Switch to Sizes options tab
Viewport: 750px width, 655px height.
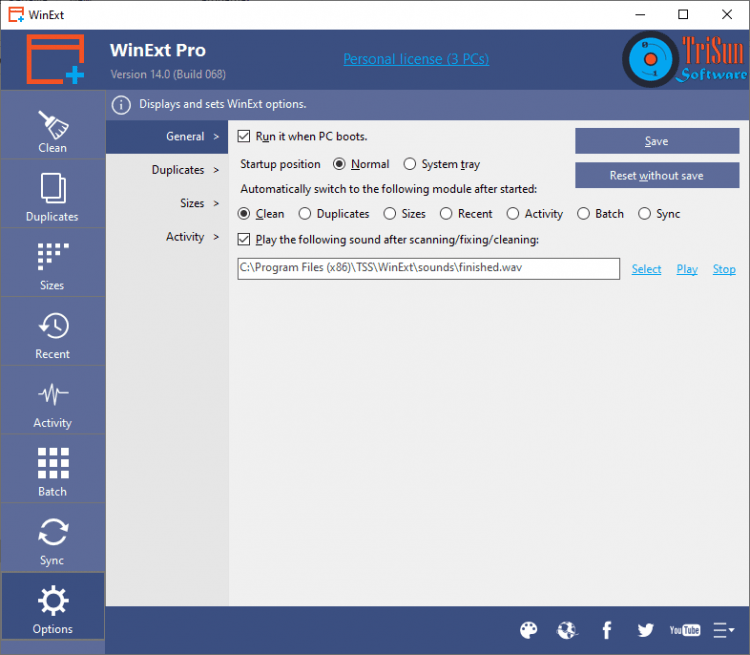pyautogui.click(x=167, y=203)
